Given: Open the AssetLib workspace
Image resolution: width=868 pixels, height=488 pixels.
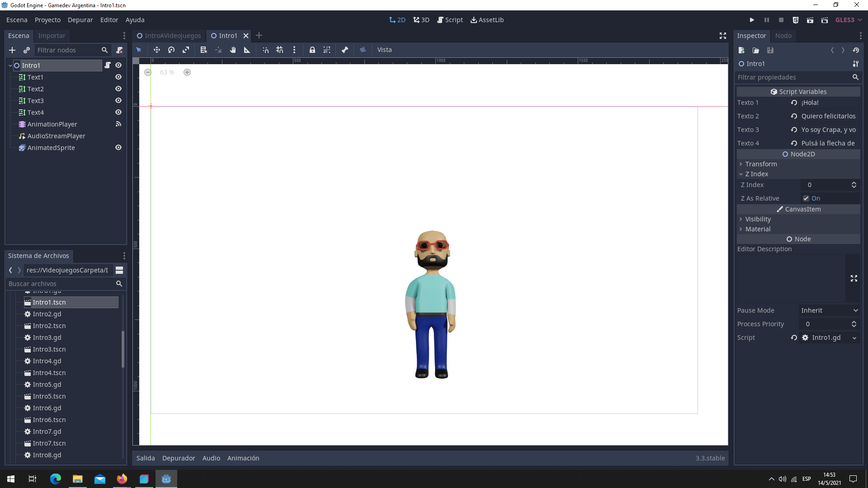Looking at the screenshot, I should (x=487, y=20).
